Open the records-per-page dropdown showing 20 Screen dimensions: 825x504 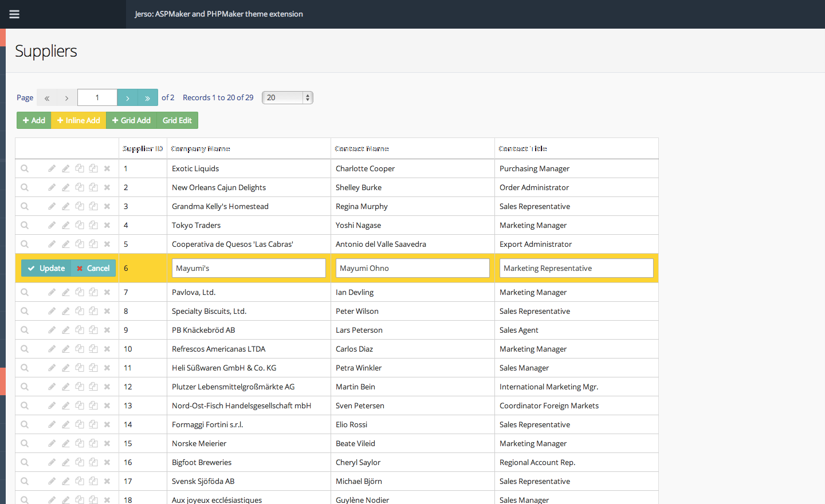[x=287, y=97]
